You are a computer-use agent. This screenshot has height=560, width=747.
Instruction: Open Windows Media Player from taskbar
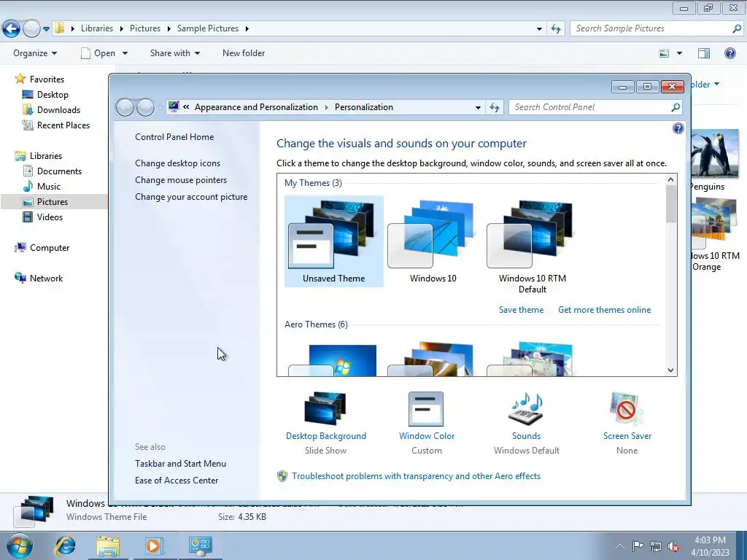click(x=153, y=545)
